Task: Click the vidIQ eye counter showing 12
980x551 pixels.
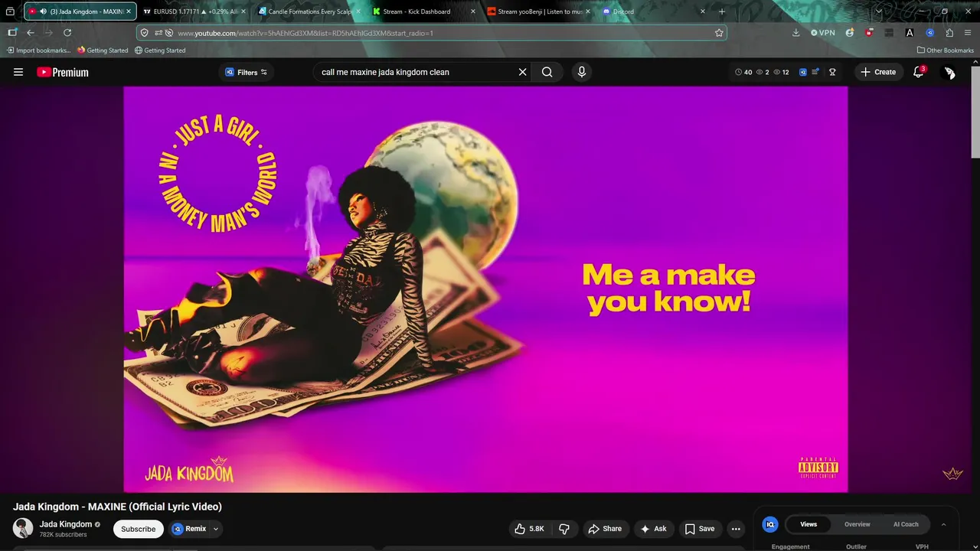Action: pos(782,72)
